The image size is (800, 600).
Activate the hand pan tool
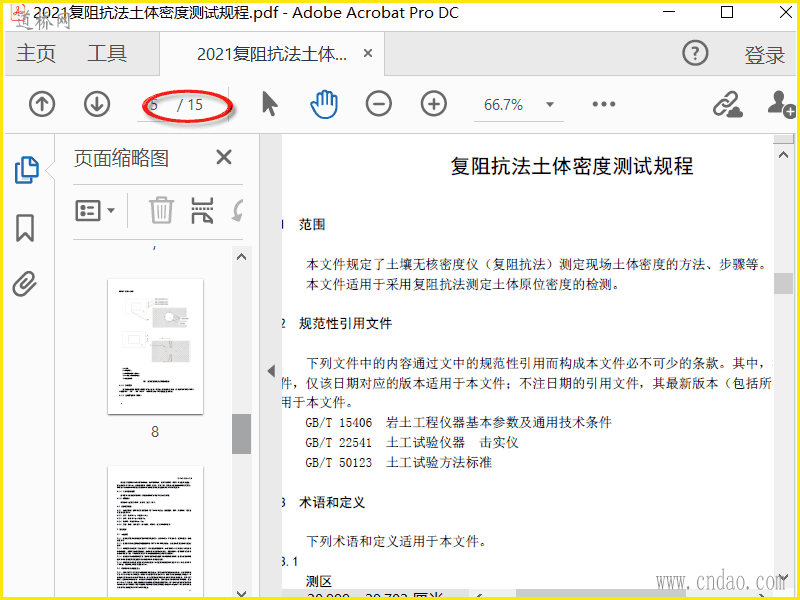click(x=324, y=104)
